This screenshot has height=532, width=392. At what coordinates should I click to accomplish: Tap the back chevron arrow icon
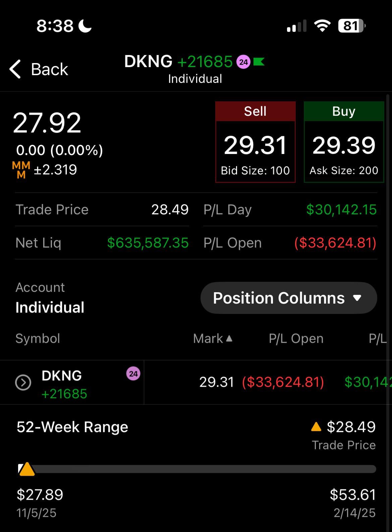pos(15,69)
